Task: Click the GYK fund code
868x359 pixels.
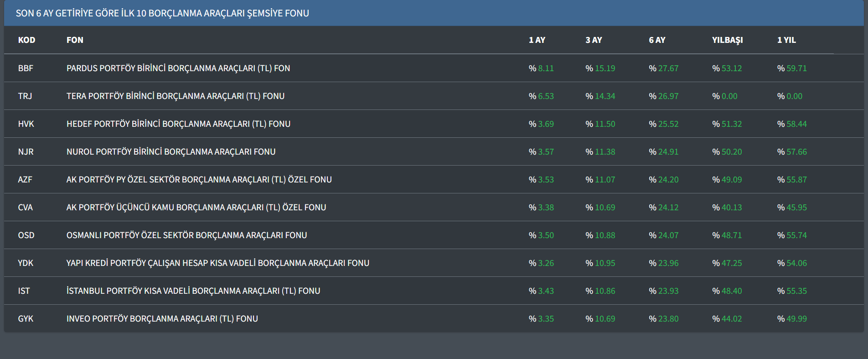Action: (26, 319)
